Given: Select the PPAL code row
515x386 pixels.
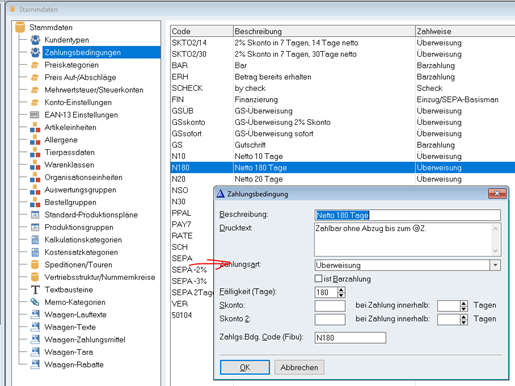Looking at the screenshot, I should 181,213.
